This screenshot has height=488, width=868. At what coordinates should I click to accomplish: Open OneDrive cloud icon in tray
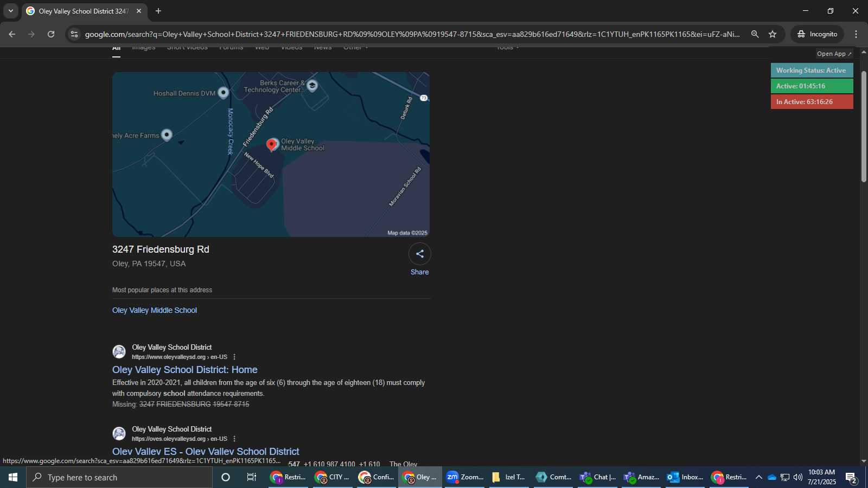[771, 477]
